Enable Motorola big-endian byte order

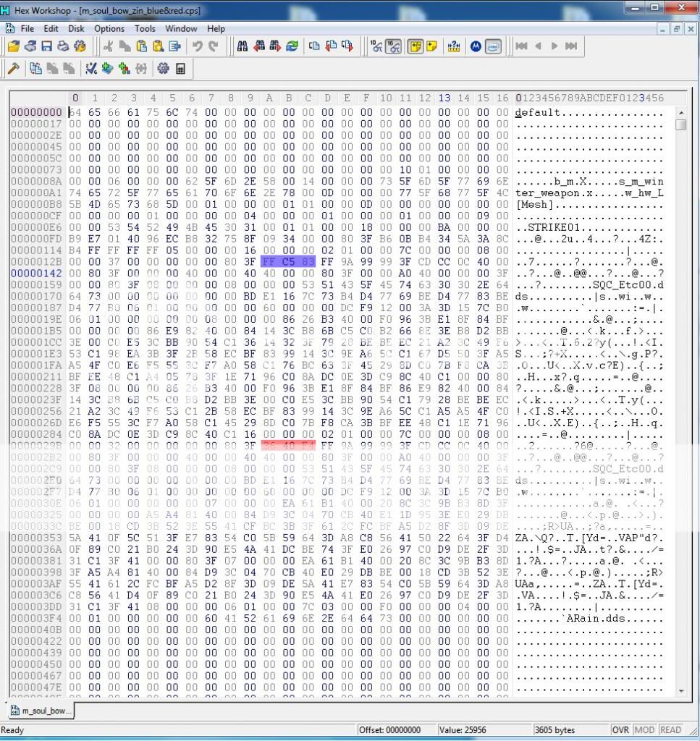[x=476, y=46]
